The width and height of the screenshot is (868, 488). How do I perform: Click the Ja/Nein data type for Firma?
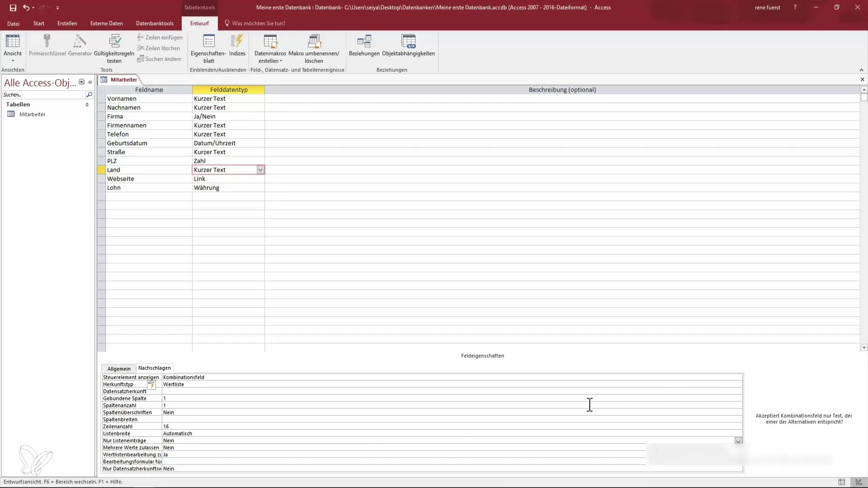(228, 117)
